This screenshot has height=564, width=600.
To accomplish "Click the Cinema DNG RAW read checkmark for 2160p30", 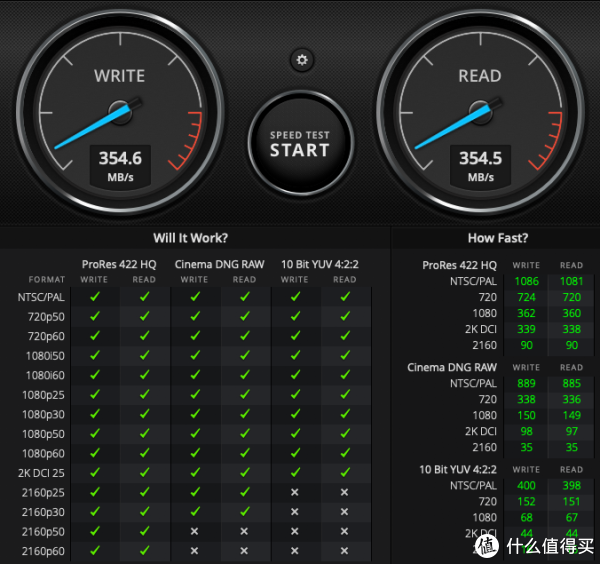I will [245, 511].
